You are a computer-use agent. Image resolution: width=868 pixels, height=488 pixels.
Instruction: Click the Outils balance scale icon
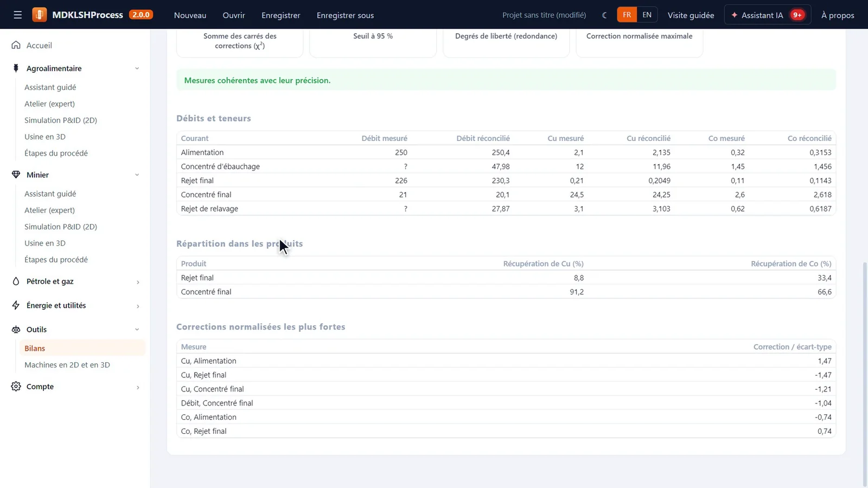point(16,329)
